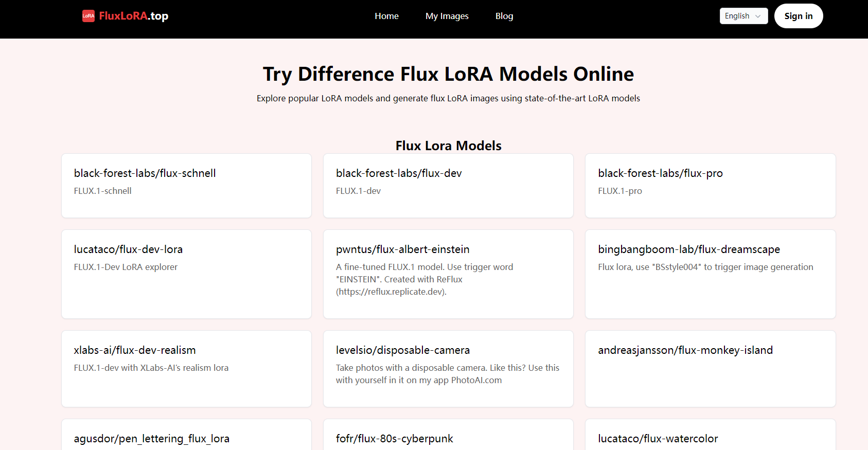Click the Flux Lora Models heading
Viewport: 868px width, 450px height.
448,146
